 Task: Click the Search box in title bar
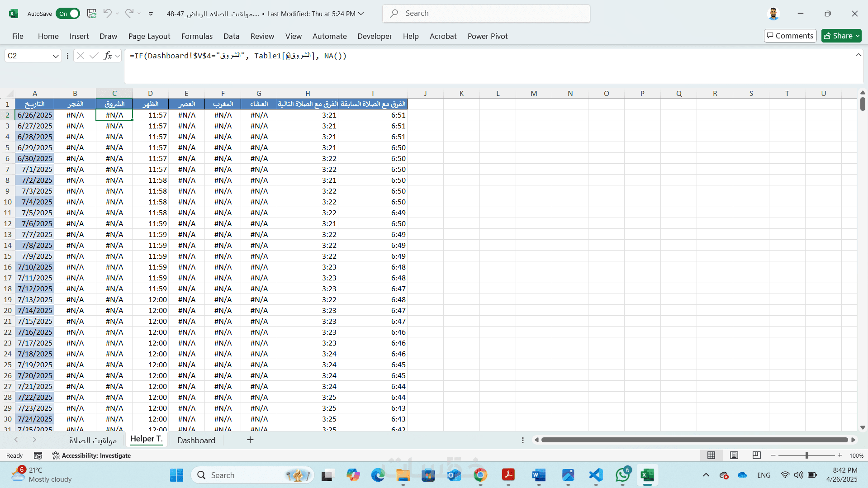click(x=486, y=14)
